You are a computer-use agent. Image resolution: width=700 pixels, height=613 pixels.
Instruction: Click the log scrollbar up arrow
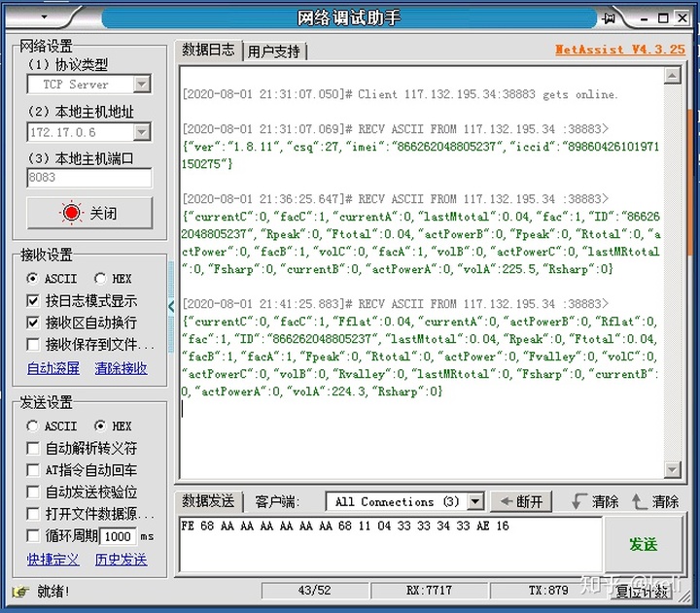tap(672, 76)
